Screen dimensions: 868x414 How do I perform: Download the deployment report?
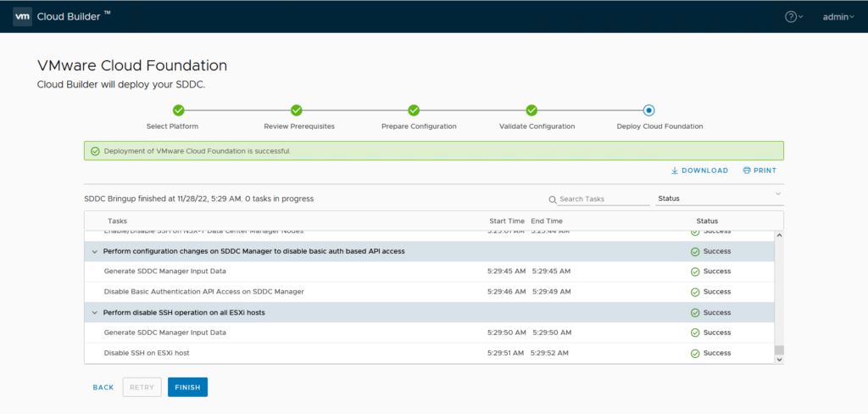(x=699, y=171)
